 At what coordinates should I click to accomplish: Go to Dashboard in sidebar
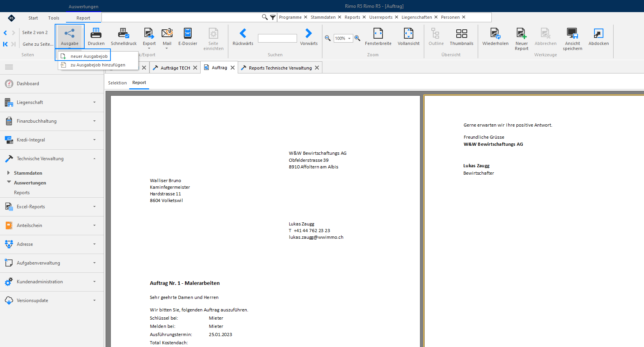tap(52, 84)
